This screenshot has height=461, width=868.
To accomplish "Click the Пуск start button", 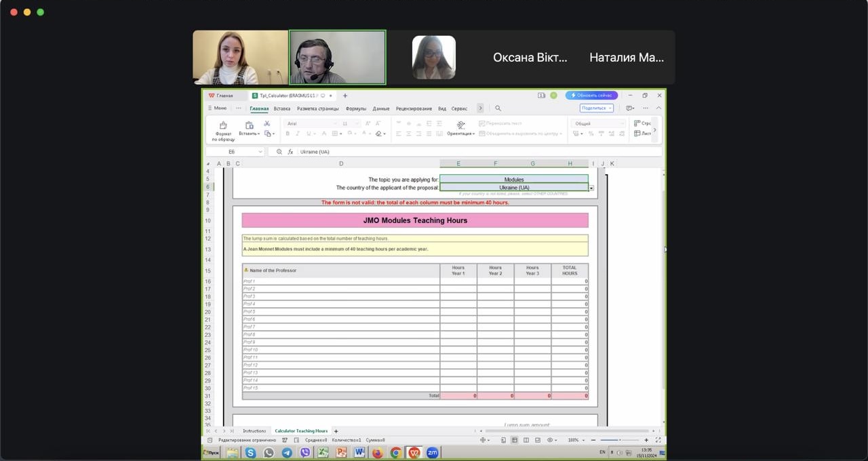I will click(212, 452).
